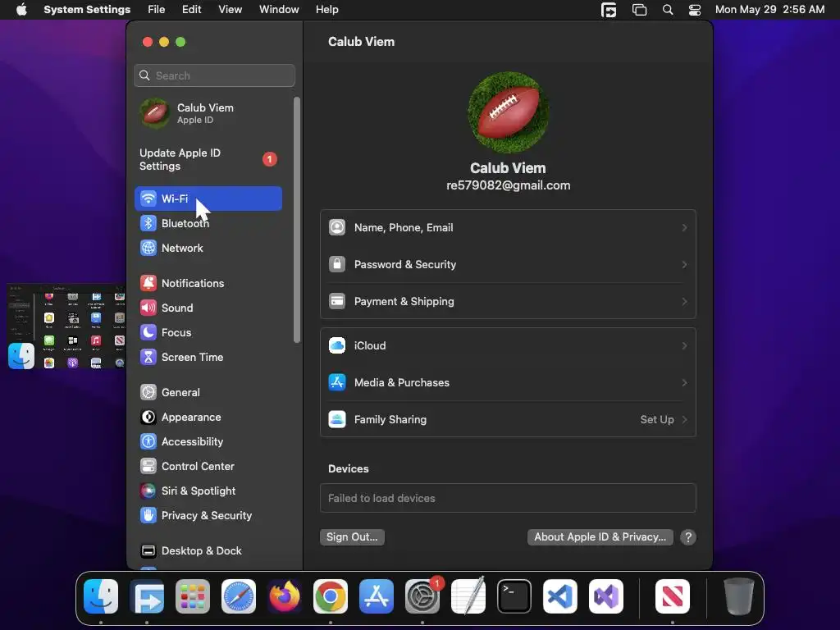The height and width of the screenshot is (630, 840).
Task: Open the View menu
Action: 230,10
